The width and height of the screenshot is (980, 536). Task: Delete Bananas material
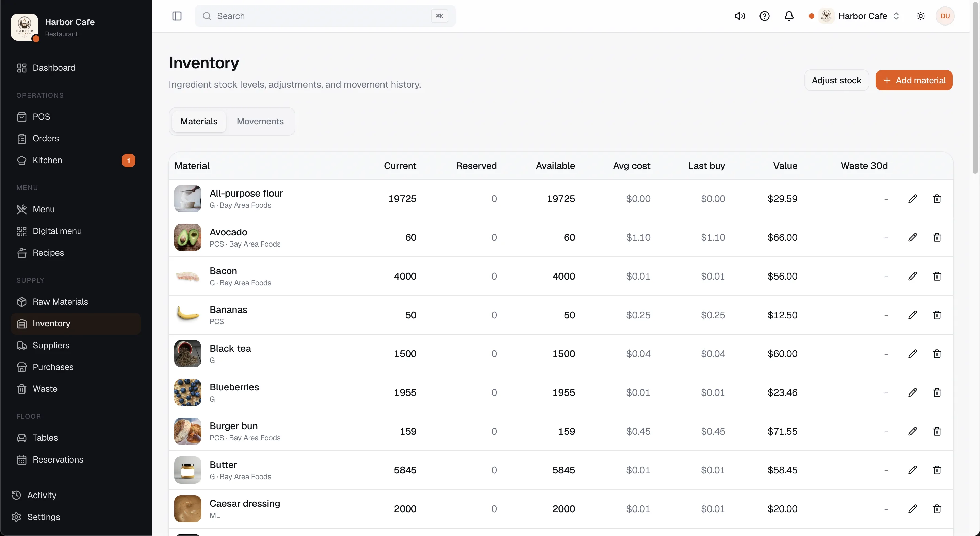click(x=937, y=315)
